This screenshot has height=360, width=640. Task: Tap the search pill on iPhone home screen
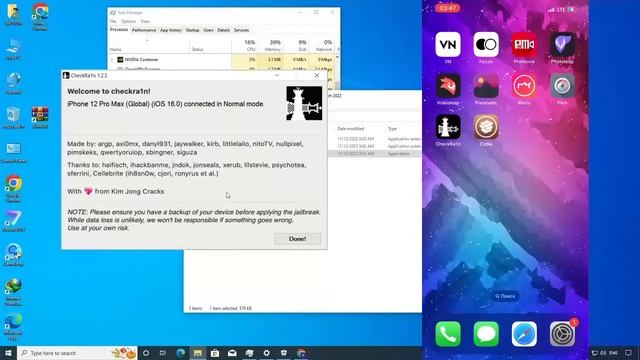point(505,296)
